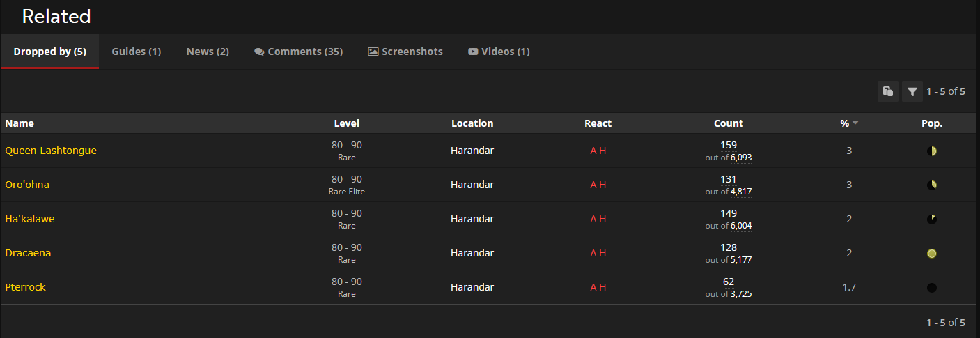Screen dimensions: 980x338
Task: Click Harandar location in Oro'ohna row
Action: coord(472,185)
